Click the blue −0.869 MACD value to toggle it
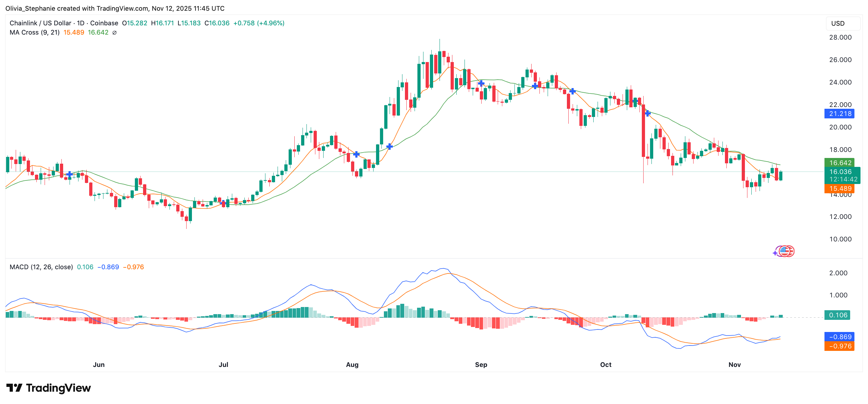Image resolution: width=868 pixels, height=404 pixels. tap(839, 336)
